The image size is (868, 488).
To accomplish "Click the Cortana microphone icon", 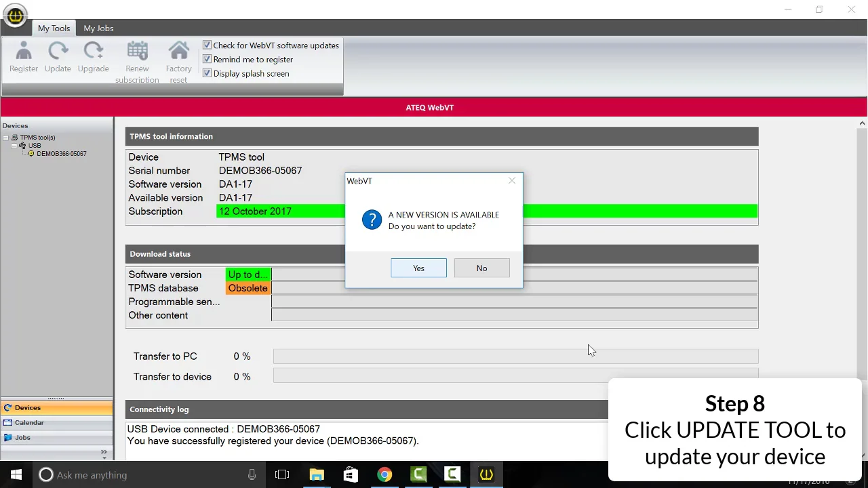I will coord(252,475).
